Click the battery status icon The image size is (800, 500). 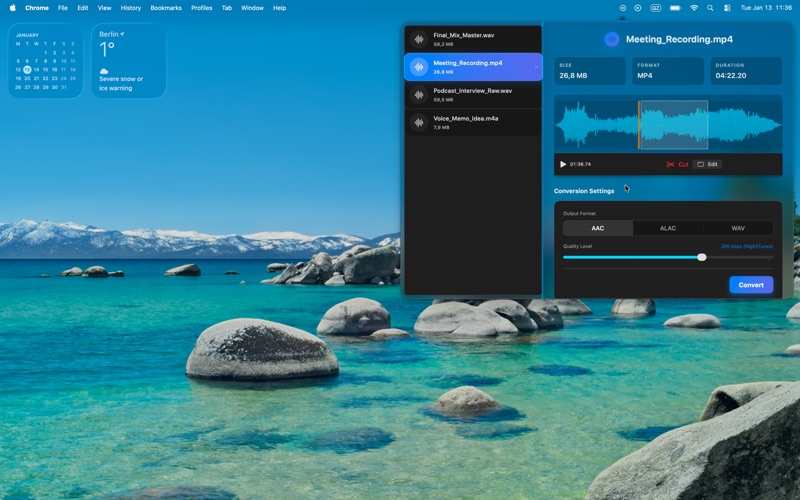tap(675, 8)
